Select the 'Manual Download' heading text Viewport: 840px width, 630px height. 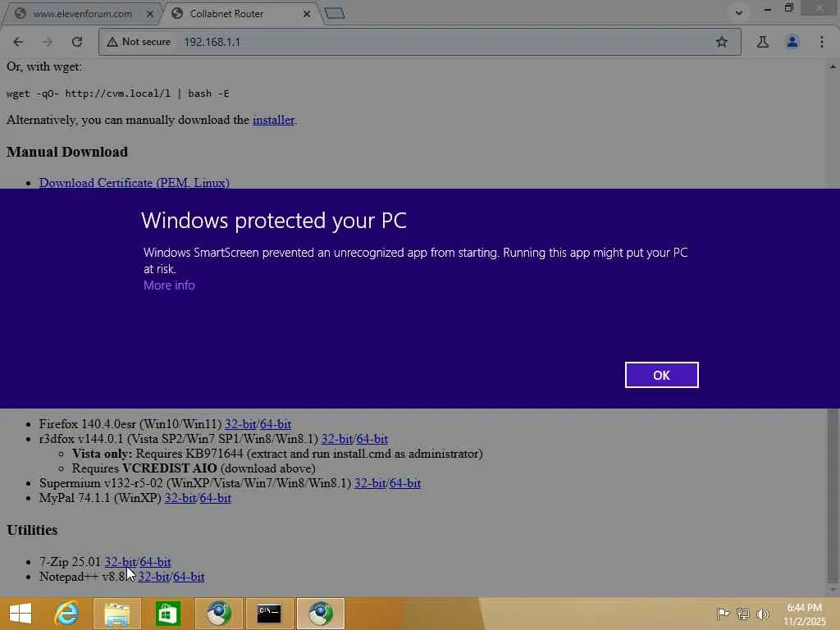click(67, 152)
